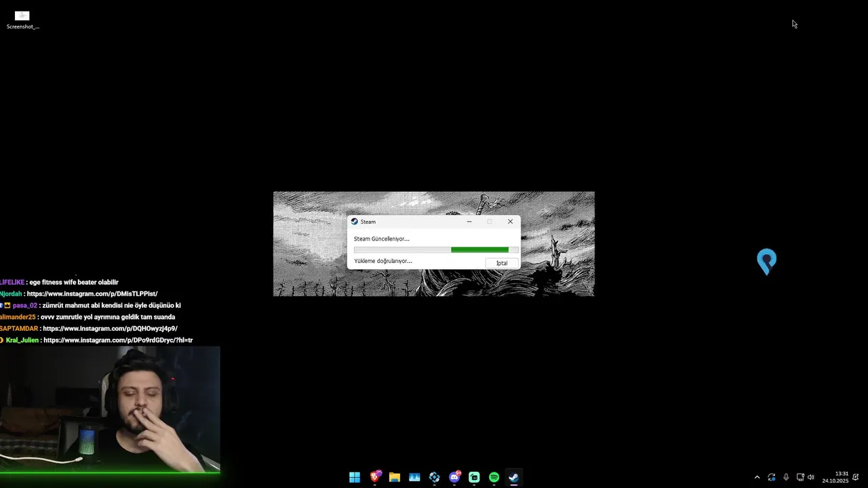Click the Steam update progress bar
868x488 pixels.
pos(436,250)
